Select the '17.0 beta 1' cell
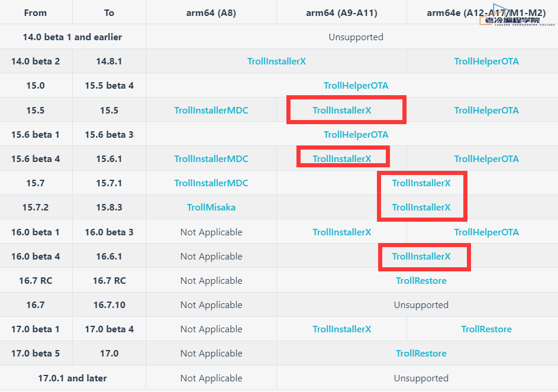 coord(36,329)
